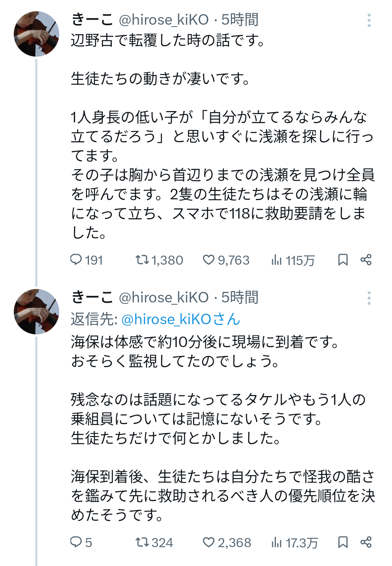Share the first tweet

tap(366, 260)
